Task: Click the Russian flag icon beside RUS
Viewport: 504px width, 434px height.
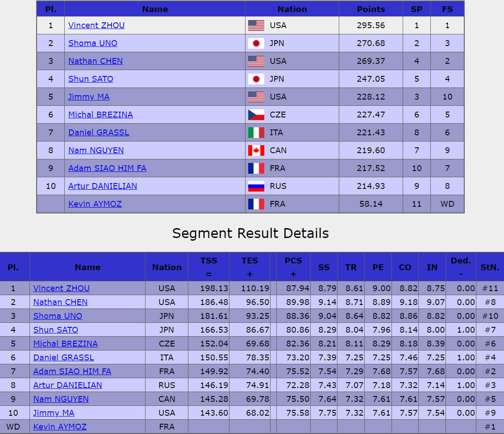Action: point(256,186)
